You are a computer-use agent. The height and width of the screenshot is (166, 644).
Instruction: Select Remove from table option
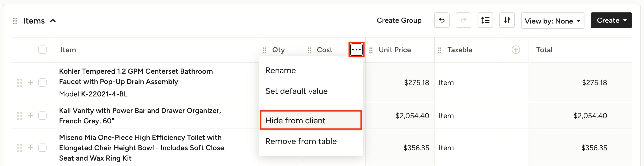[301, 141]
